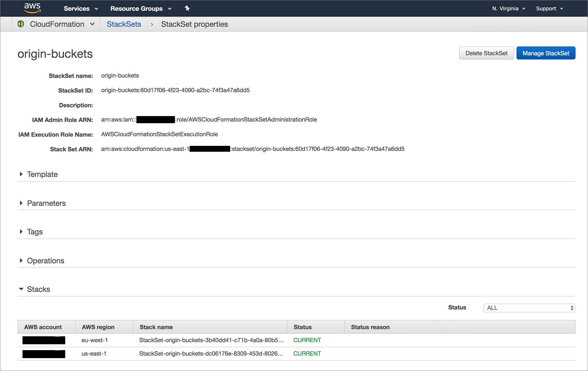Click the CloudFormation service cube icon
Image resolution: width=588 pixels, height=371 pixels.
point(21,24)
